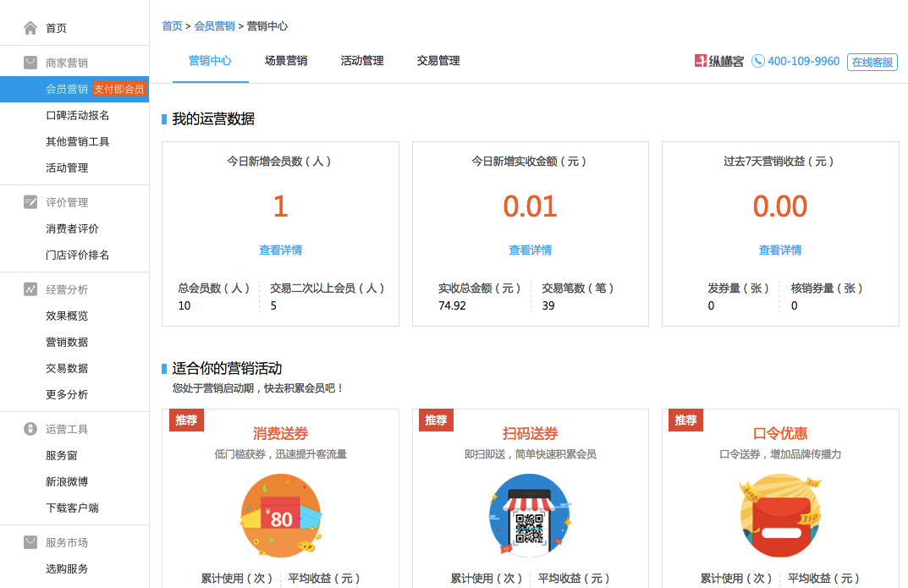Switch to the 场景营销 tab
This screenshot has height=588, width=908.
pos(284,61)
